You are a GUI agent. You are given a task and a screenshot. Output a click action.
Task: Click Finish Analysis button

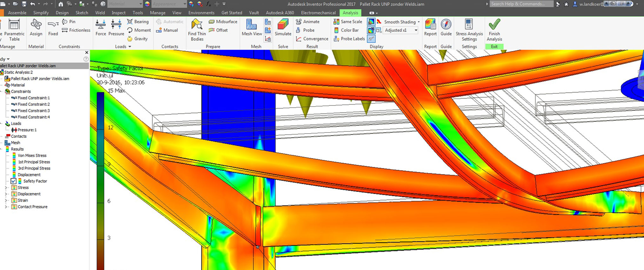pos(494,29)
